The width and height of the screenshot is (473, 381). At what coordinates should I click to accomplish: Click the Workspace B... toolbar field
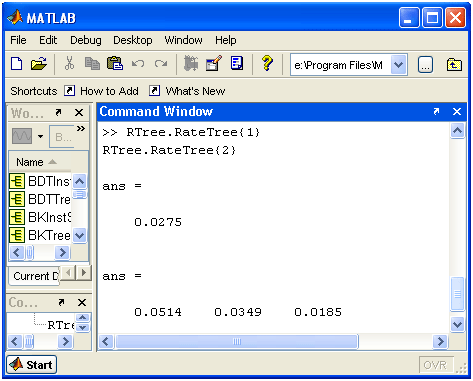tap(62, 137)
